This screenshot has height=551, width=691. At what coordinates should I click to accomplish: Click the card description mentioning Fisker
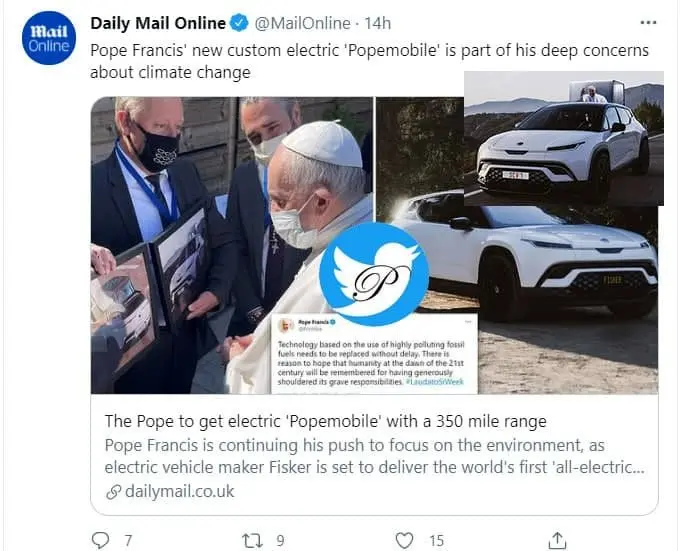pos(370,455)
